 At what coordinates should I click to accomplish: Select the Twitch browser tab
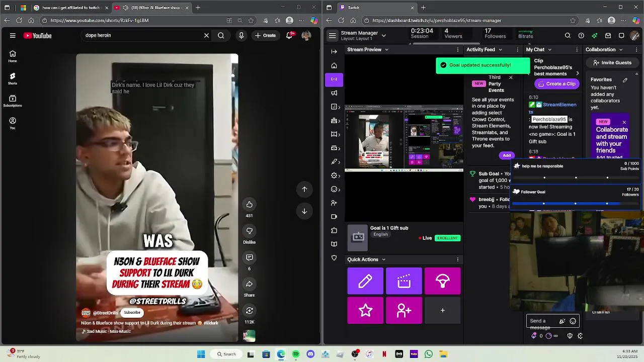377,8
